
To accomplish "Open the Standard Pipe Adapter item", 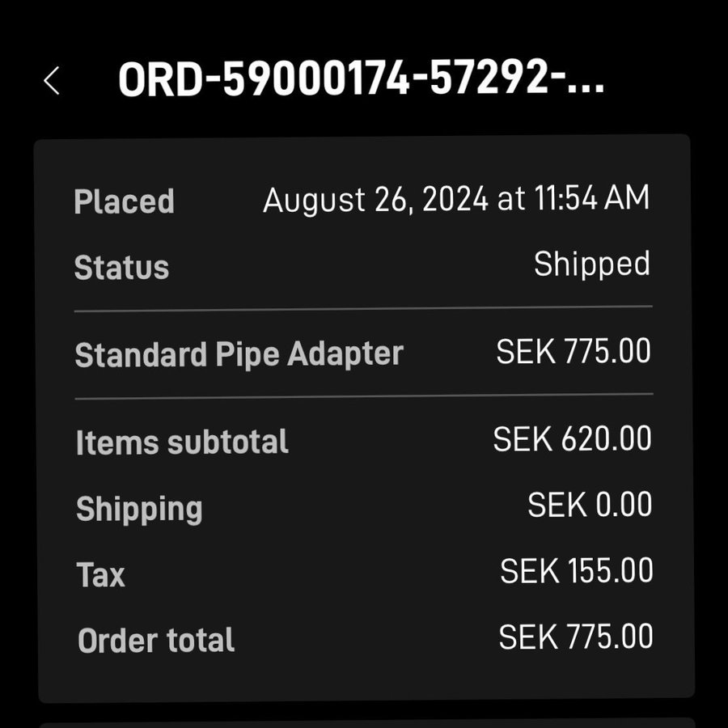I will click(x=239, y=354).
